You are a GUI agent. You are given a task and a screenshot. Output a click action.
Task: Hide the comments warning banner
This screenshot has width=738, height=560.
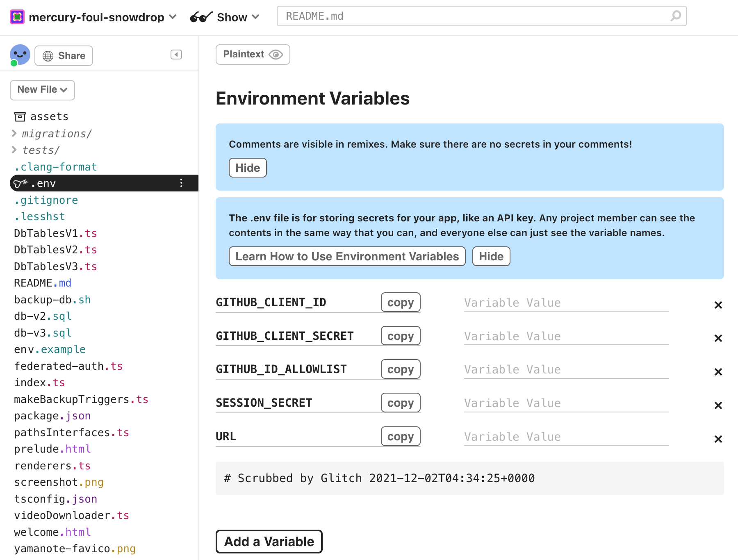(x=248, y=168)
